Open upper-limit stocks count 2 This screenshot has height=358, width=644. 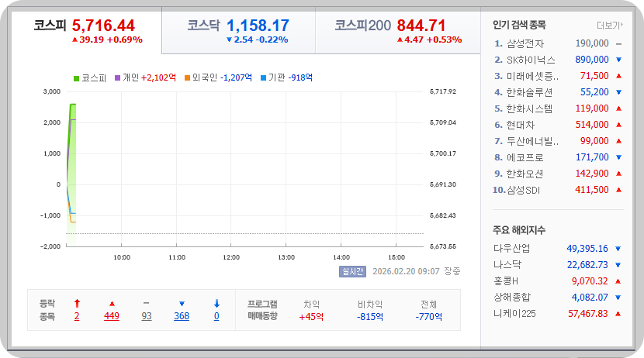[x=77, y=316]
